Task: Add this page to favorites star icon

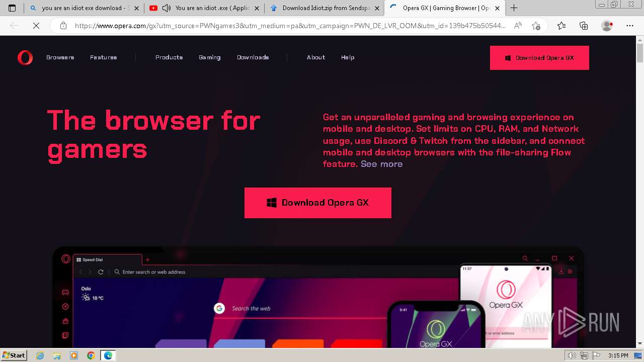Action: pos(536,26)
